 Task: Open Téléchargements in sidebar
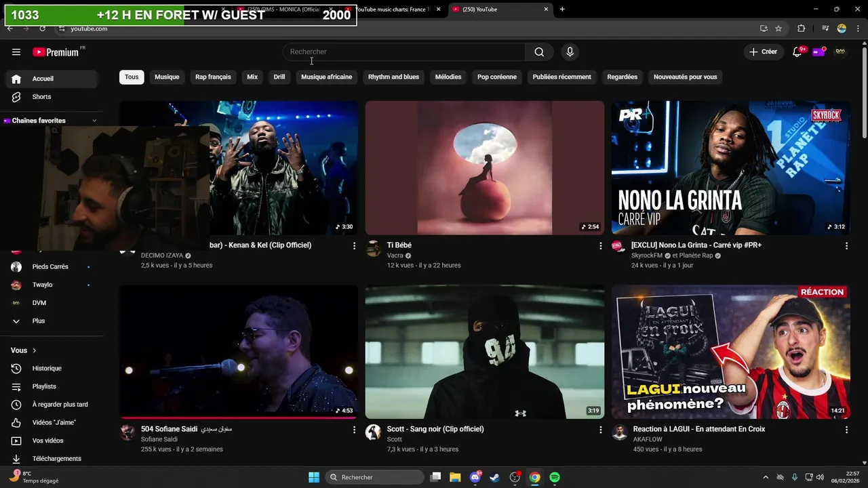click(52, 459)
